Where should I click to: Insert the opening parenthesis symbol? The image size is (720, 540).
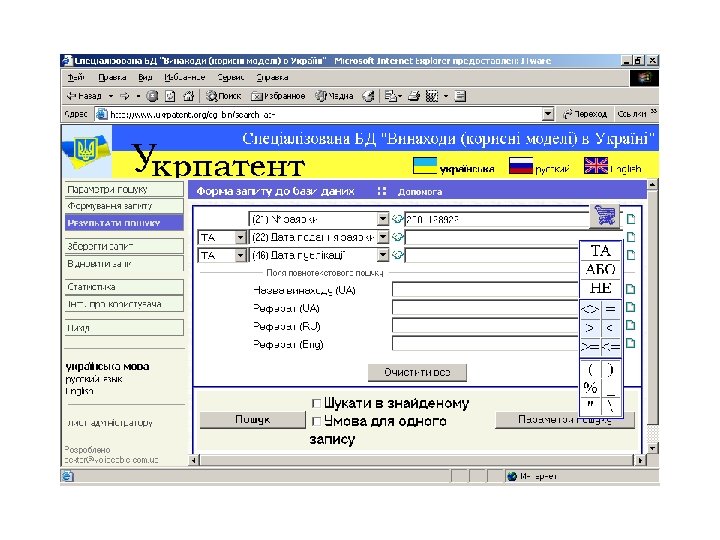(591, 369)
